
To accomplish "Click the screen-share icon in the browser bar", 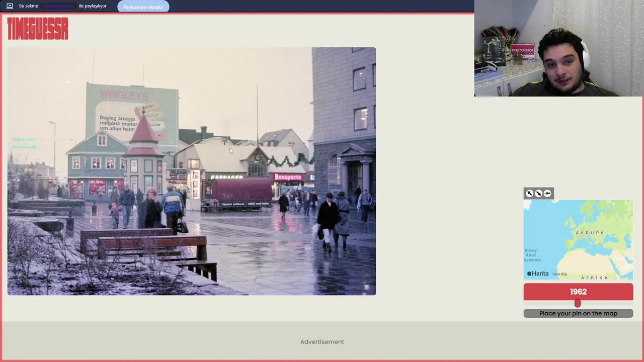I will coord(10,6).
